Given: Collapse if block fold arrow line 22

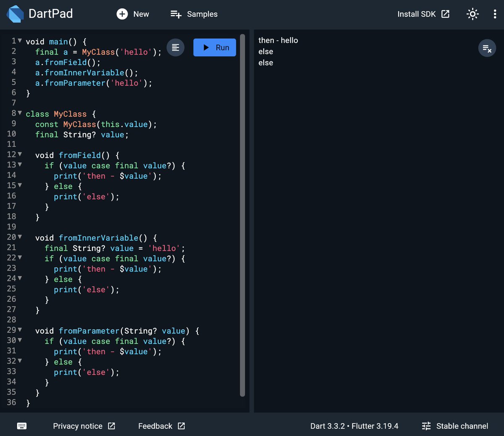Looking at the screenshot, I should point(20,258).
